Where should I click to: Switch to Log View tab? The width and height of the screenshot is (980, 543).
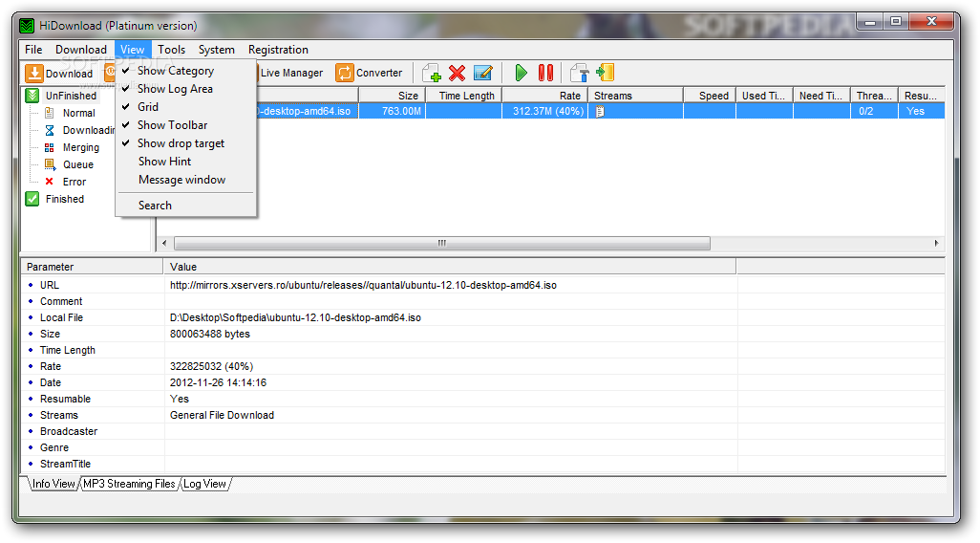coord(205,484)
